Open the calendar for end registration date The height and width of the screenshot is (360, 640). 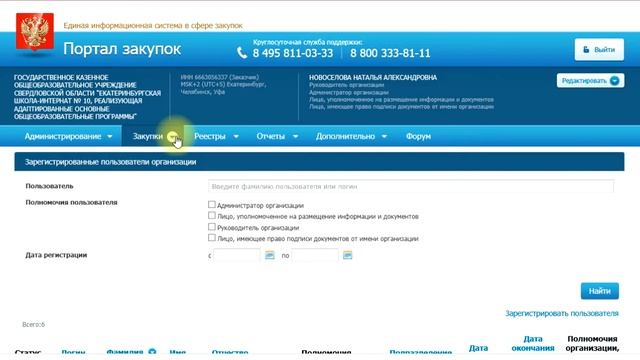[x=347, y=256]
